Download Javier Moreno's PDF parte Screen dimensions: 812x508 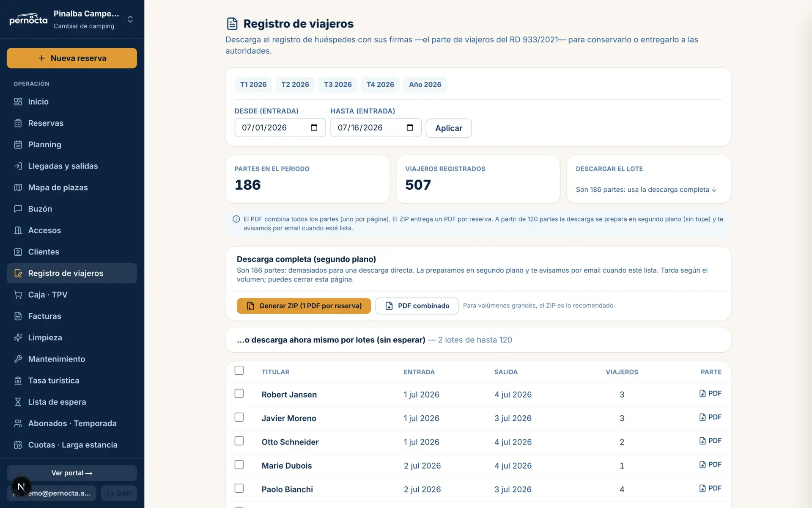tap(710, 417)
